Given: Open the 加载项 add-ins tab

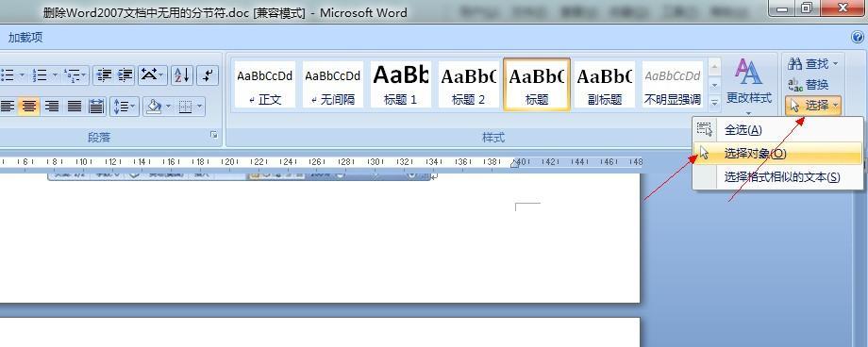Looking at the screenshot, I should [25, 38].
